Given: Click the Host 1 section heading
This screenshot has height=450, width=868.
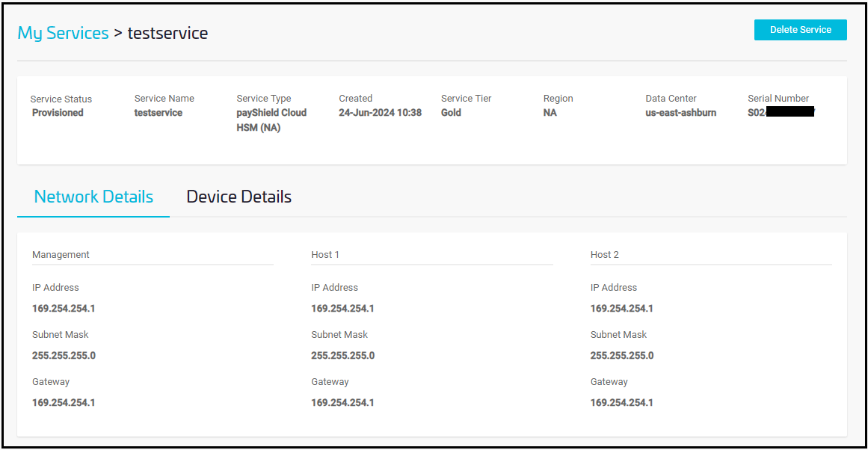Looking at the screenshot, I should pos(325,255).
